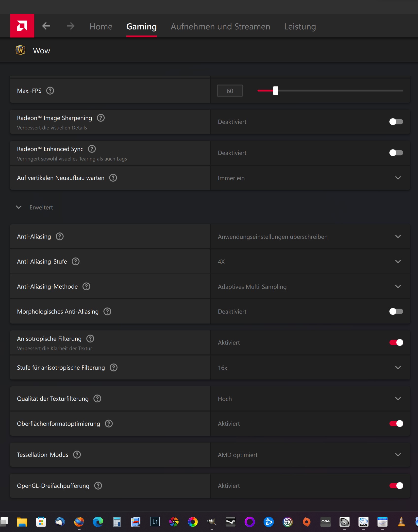
Task: Click the Max.-FPS slider handle
Action: (x=276, y=91)
